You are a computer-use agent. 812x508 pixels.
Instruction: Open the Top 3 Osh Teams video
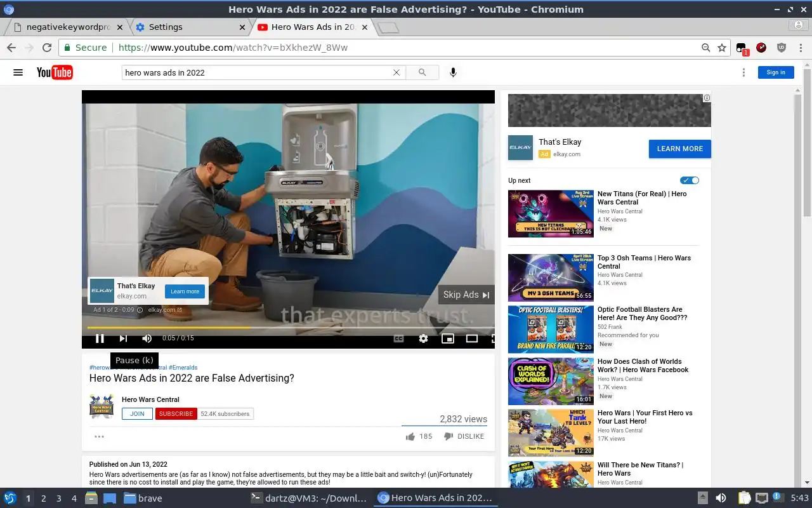(x=551, y=277)
